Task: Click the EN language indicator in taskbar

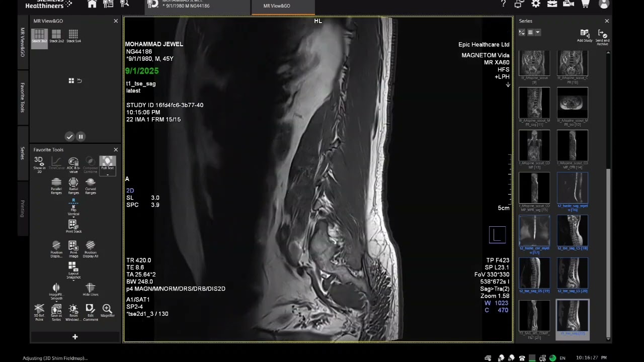Action: 562,358
